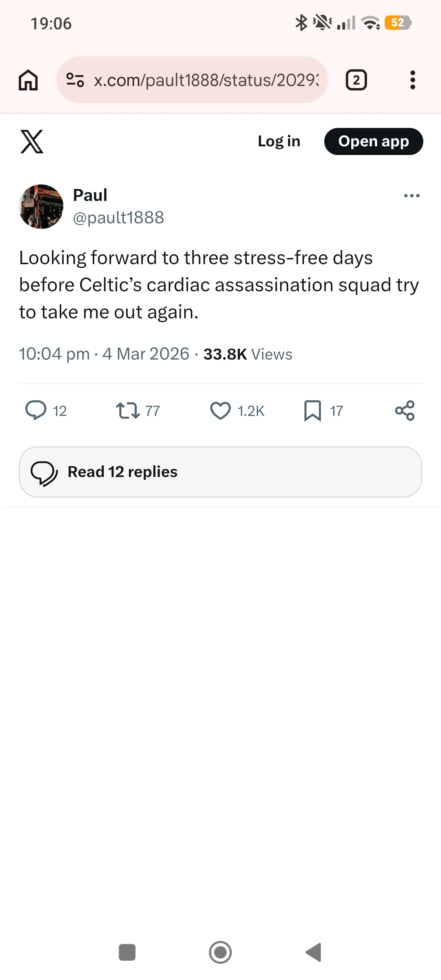Click the Log in link
Image resolution: width=441 pixels, height=980 pixels.
(279, 142)
